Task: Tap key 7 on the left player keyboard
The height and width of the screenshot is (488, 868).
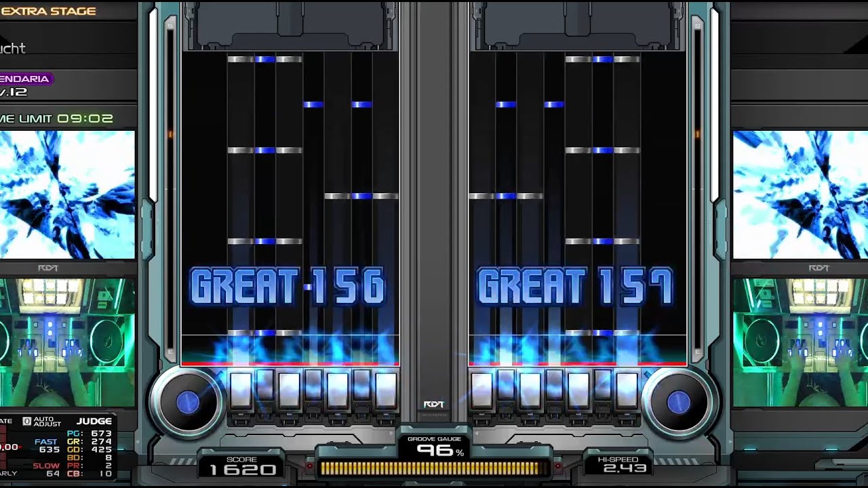Action: [386, 391]
